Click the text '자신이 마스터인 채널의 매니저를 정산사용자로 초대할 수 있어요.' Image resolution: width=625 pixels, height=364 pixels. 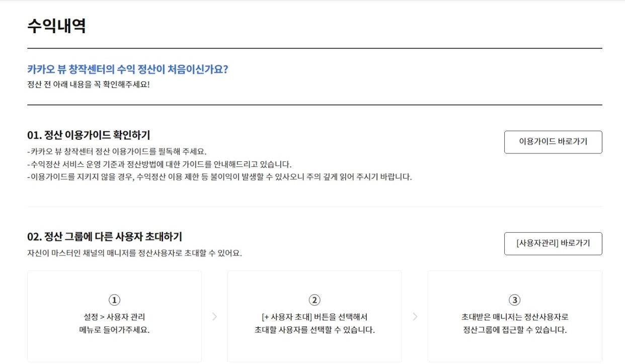click(x=135, y=253)
